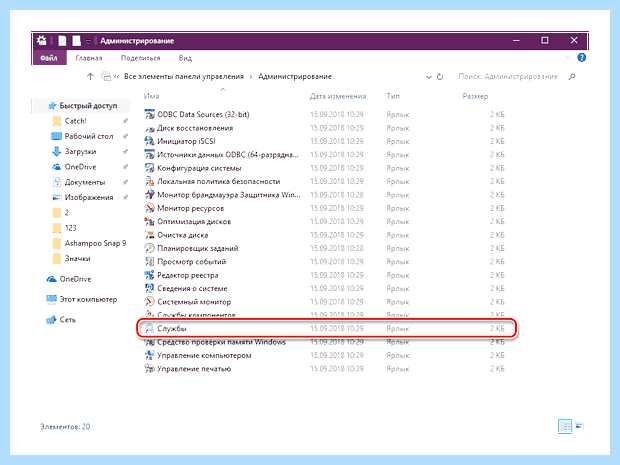620x465 pixels.
Task: Select the Оптимизация дисков icon
Action: click(x=149, y=221)
